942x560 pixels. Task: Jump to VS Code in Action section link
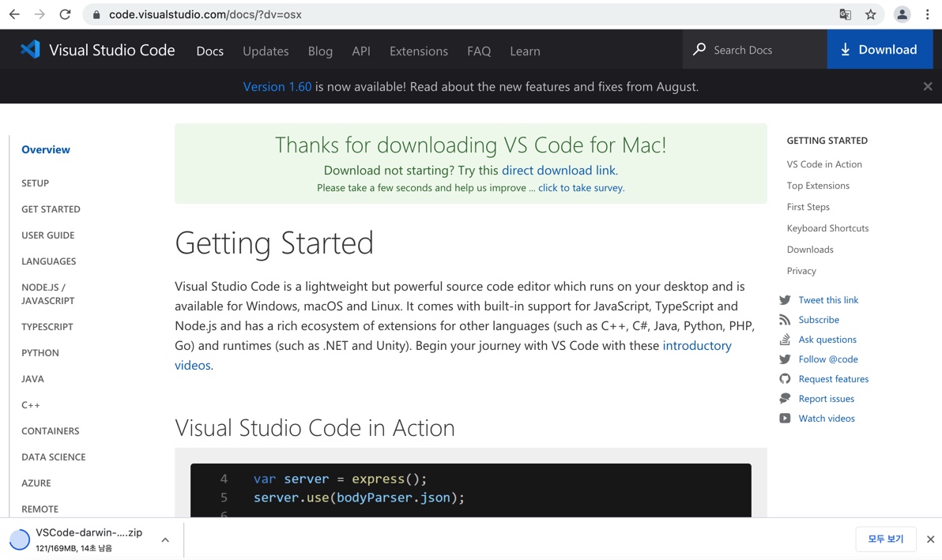tap(824, 163)
